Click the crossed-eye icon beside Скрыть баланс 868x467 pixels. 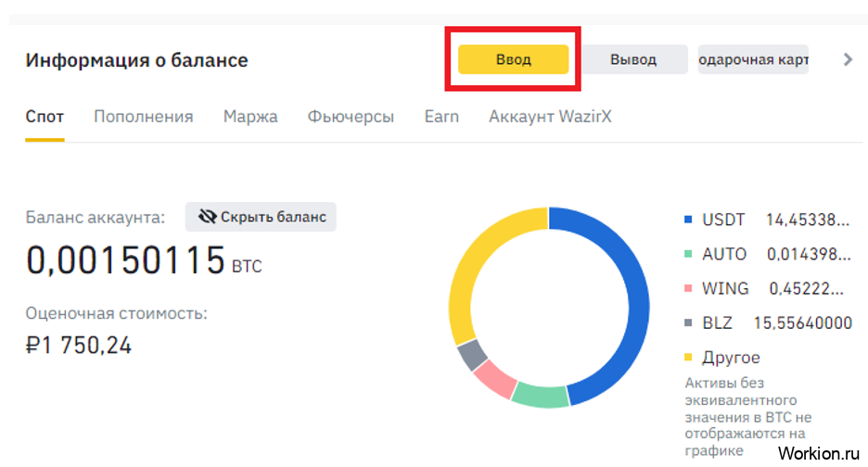(206, 217)
